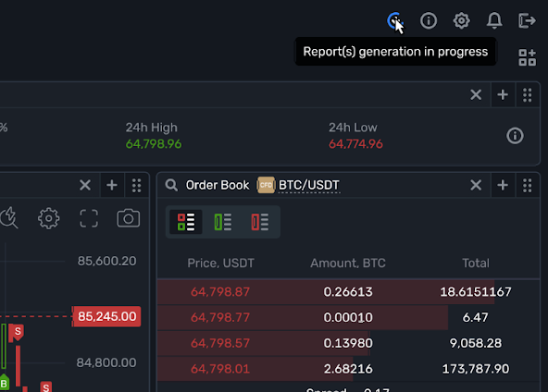
Task: Click amount 2.68216
Action: click(348, 369)
